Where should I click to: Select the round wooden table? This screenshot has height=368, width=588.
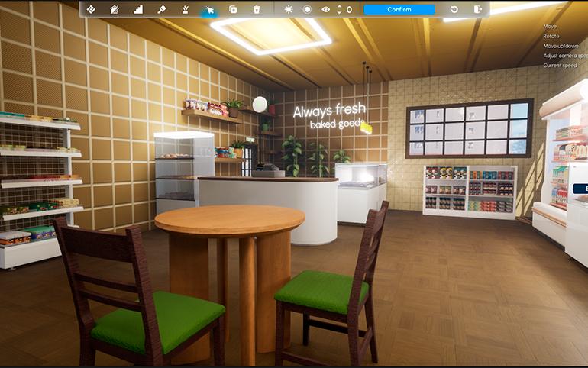pos(229,221)
